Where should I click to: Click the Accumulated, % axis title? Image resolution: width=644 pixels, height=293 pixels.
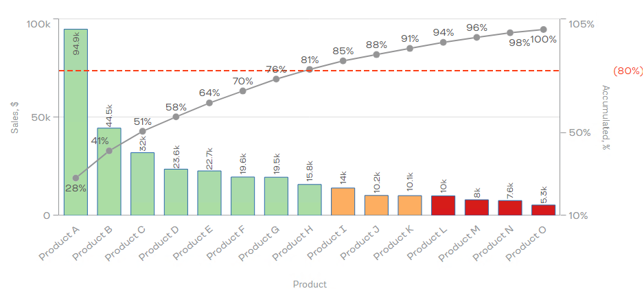tap(606, 117)
